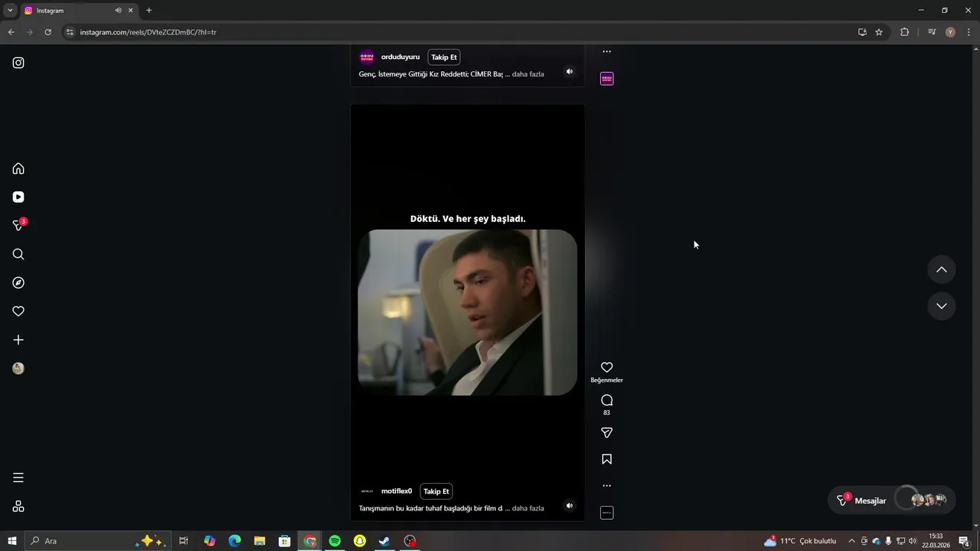The width and height of the screenshot is (980, 551).
Task: Open media controls icon in Chrome toolbar
Action: 932,32
